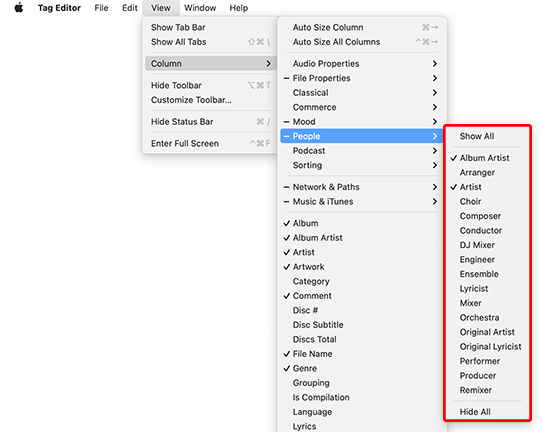Uncheck the File Name column

coord(362,354)
